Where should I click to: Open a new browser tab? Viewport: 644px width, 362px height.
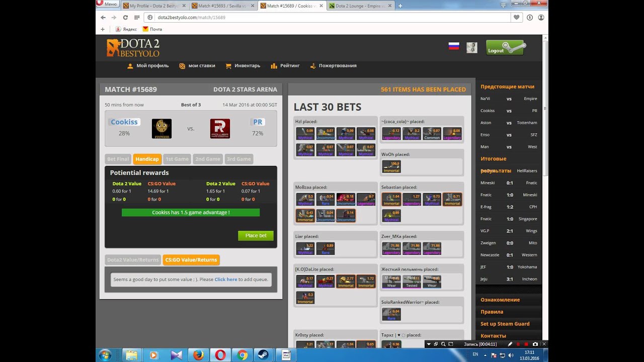click(x=400, y=6)
